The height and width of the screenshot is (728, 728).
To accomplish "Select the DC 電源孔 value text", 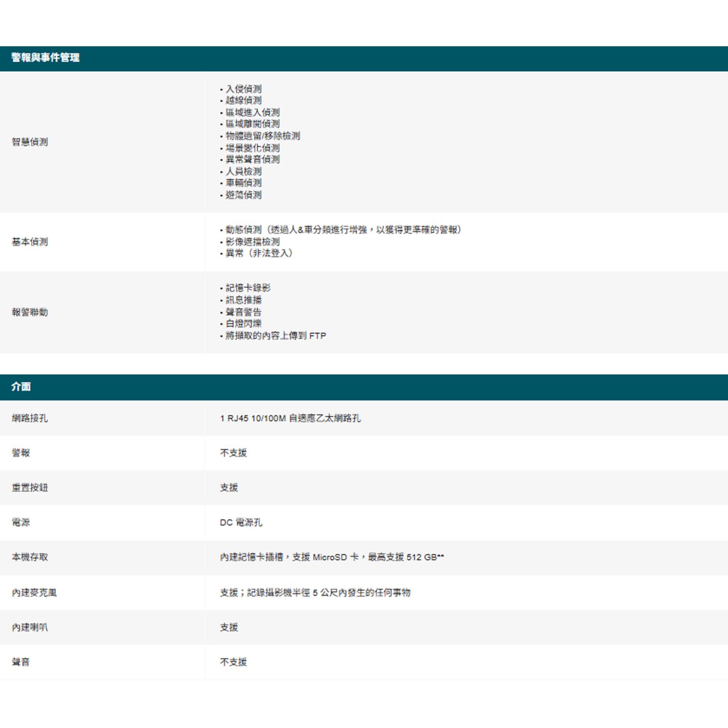I will (241, 522).
